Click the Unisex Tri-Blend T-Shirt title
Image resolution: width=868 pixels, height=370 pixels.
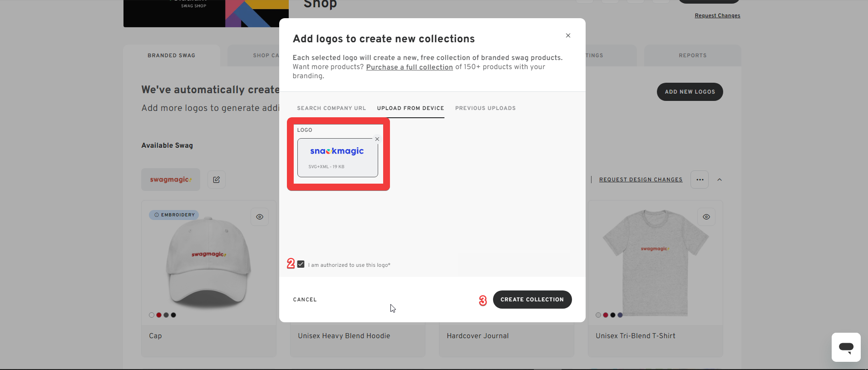click(636, 336)
